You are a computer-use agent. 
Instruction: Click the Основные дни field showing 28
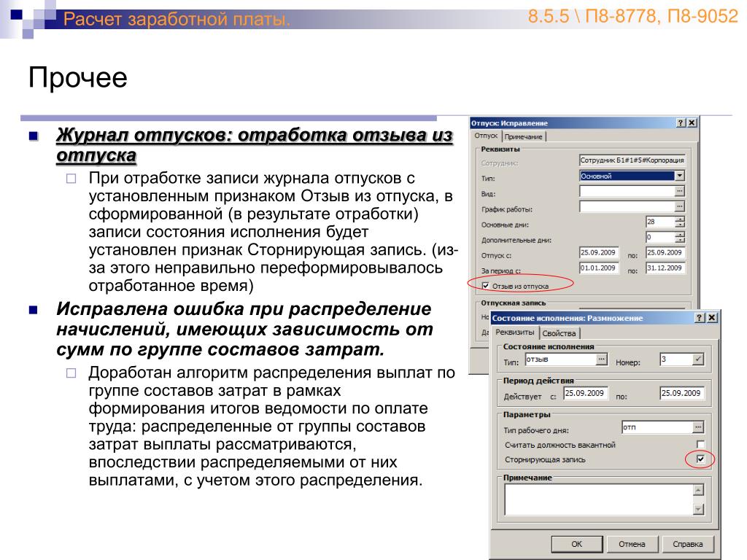(660, 222)
